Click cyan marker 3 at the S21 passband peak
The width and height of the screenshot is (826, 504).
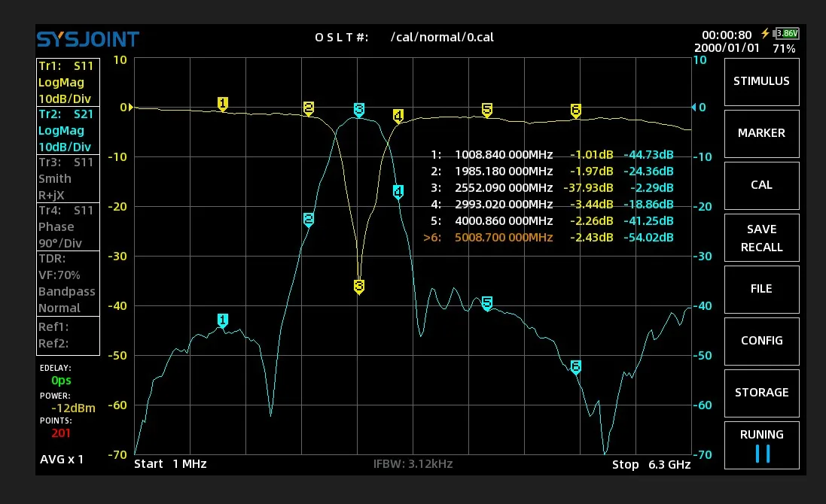tap(359, 110)
